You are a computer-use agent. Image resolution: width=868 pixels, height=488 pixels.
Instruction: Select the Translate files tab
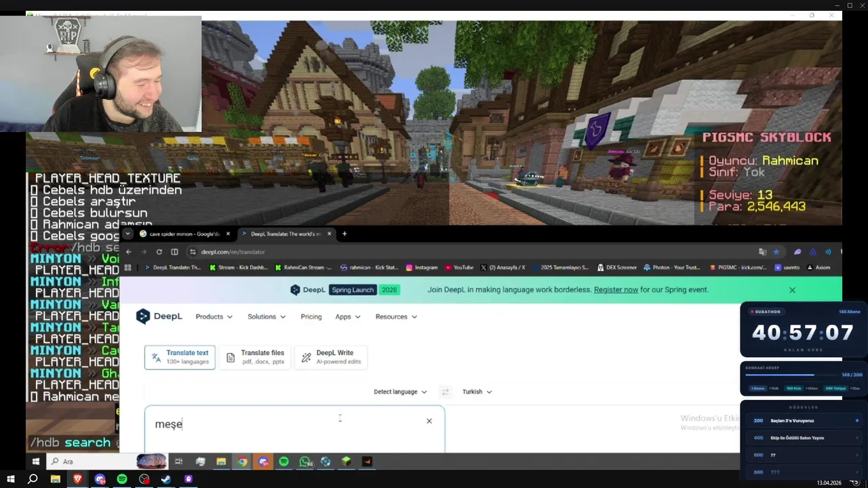(255, 357)
